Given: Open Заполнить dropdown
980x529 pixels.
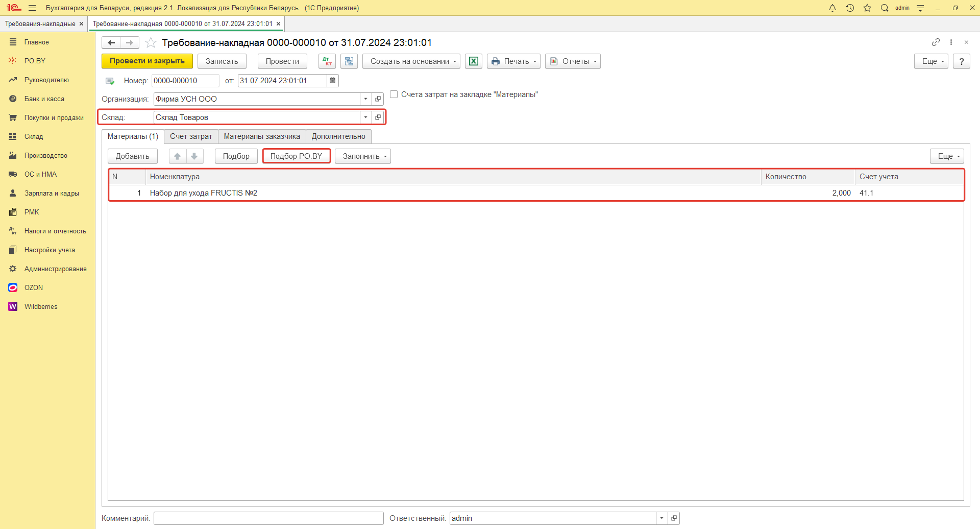Looking at the screenshot, I should point(363,156).
